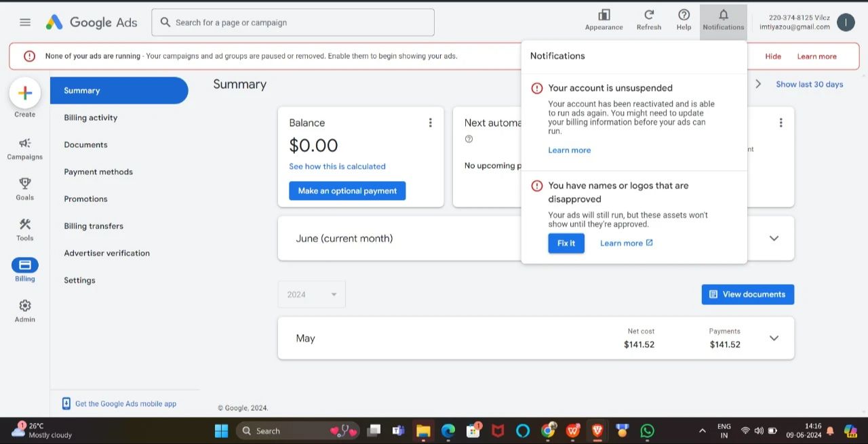868x444 pixels.
Task: Click Learn more for disapproved logos
Action: [x=626, y=243]
